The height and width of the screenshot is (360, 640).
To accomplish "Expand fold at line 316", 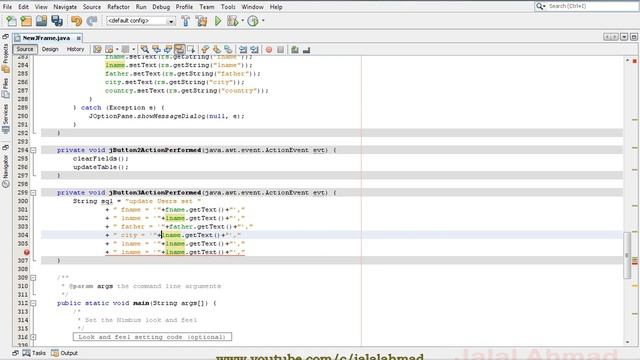I will pos(33,337).
